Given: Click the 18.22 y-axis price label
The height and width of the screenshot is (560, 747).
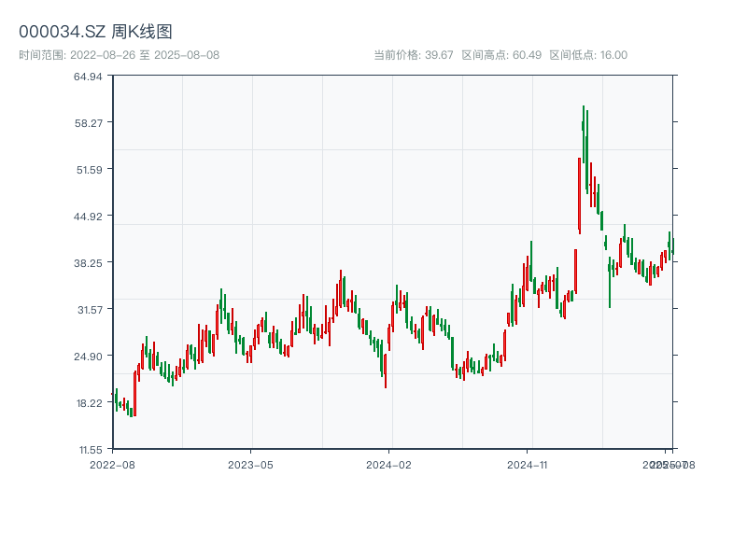Looking at the screenshot, I should pos(88,403).
